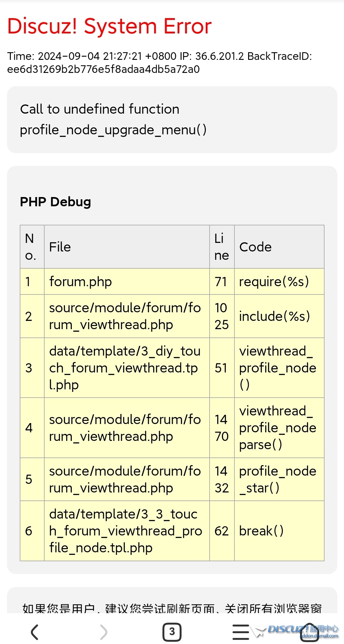Click the File column header
This screenshot has height=644, width=344.
pos(60,247)
